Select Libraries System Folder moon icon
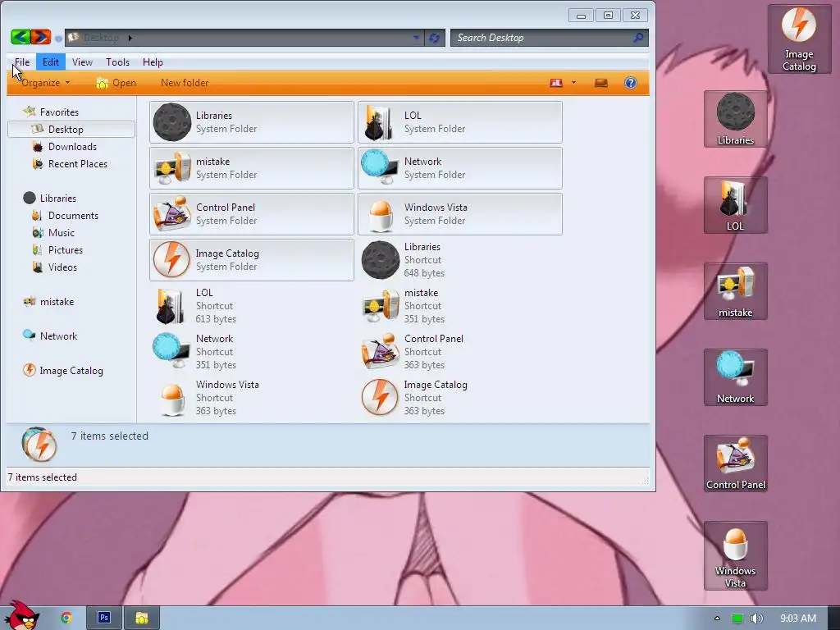Viewport: 840px width, 630px height. tap(172, 122)
